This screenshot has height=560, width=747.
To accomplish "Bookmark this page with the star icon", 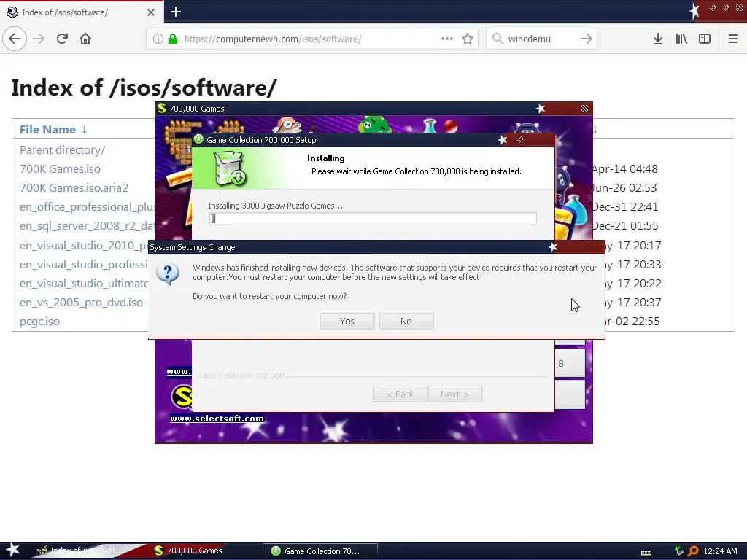I will (x=468, y=39).
